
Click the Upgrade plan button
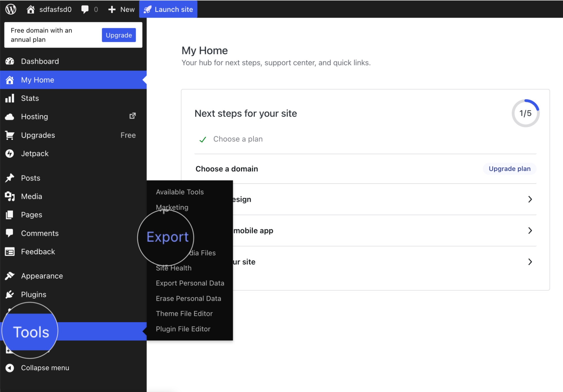[509, 169]
